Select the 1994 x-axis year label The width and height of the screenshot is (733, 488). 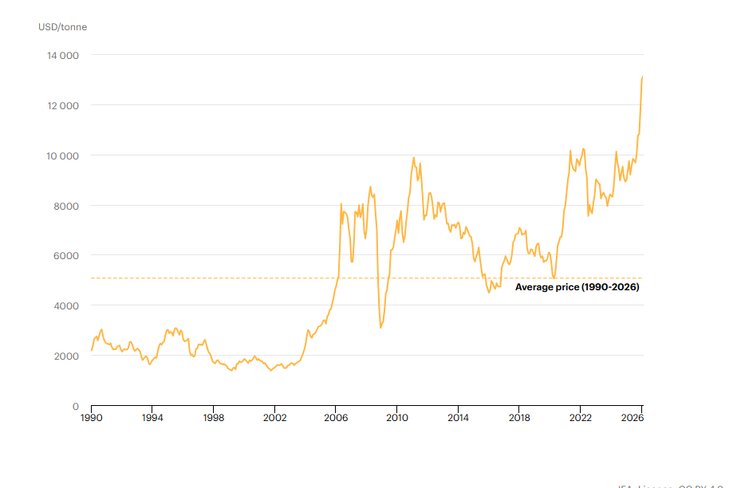click(x=152, y=418)
